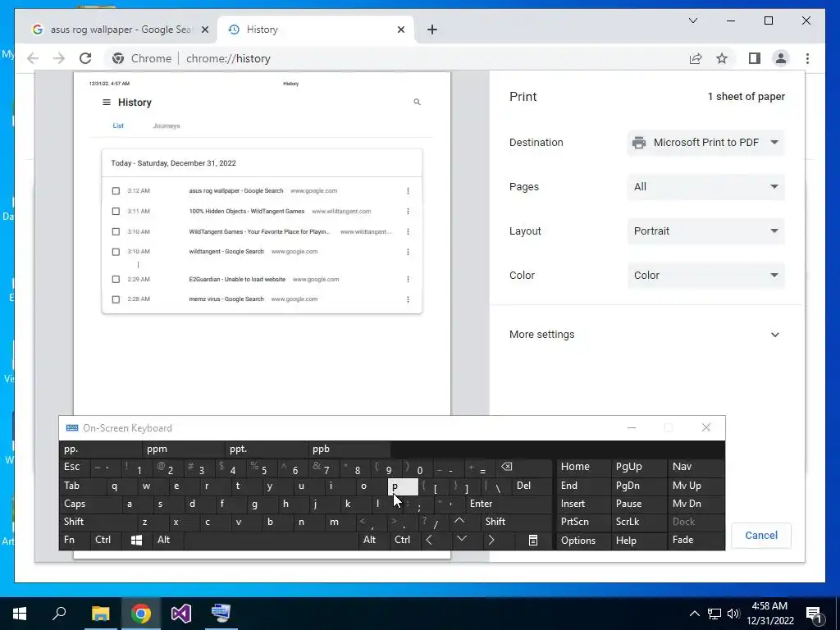
Task: Choose the 'ppt.' text suggestion
Action: click(267, 450)
